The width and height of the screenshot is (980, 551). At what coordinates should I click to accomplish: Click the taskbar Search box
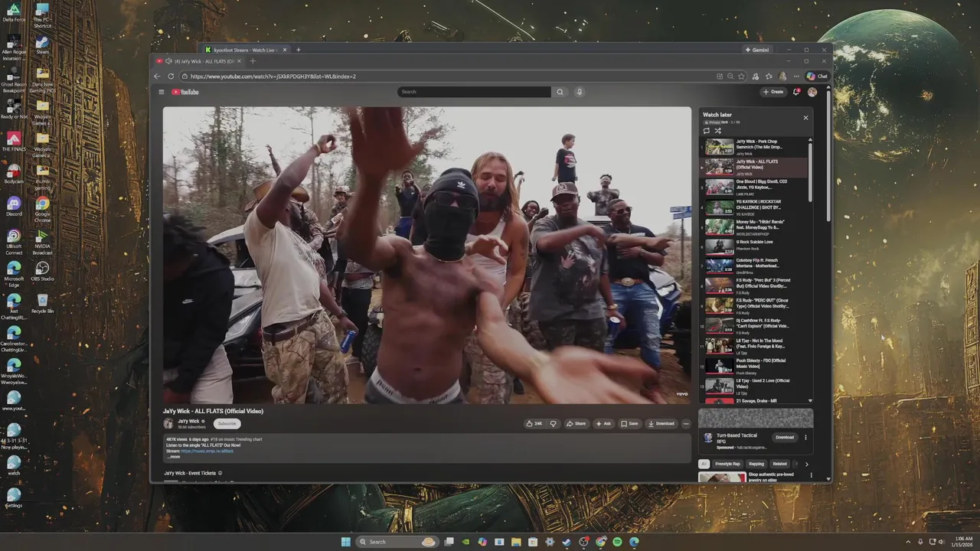pos(397,542)
